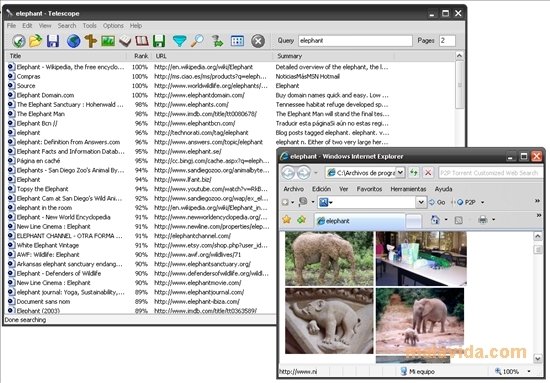Viewport: 550px width, 383px height.
Task: Open the Tools menu in Telescope
Action: [x=89, y=26]
